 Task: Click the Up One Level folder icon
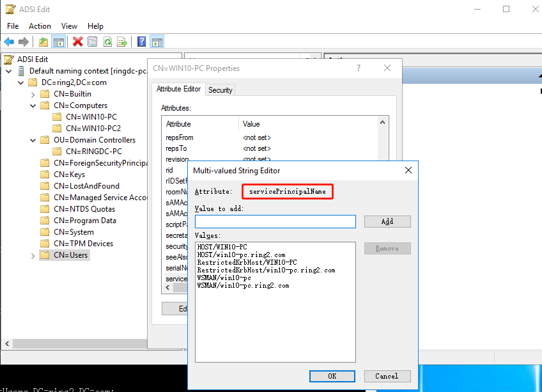[43, 42]
